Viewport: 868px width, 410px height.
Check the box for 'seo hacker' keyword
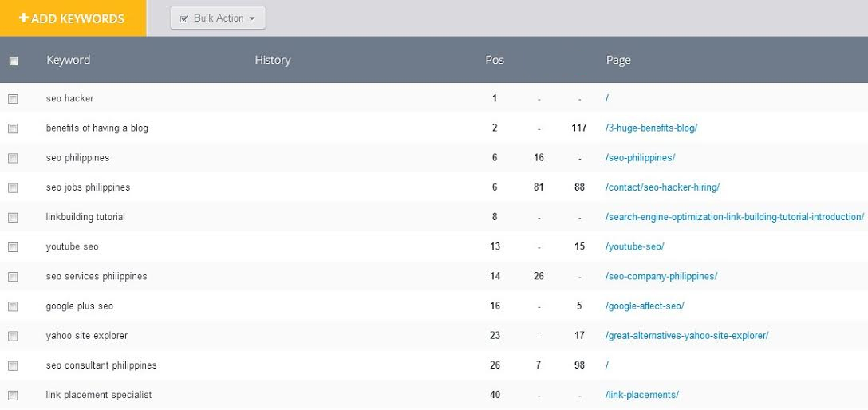[x=13, y=99]
